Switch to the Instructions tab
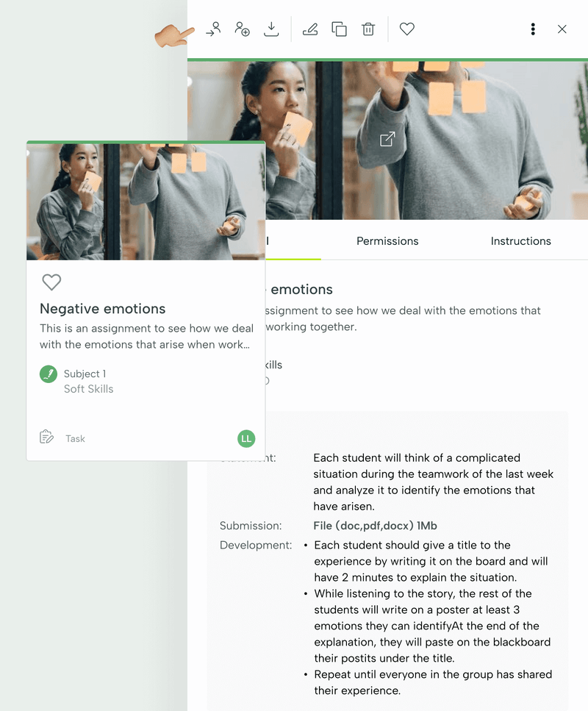The width and height of the screenshot is (588, 711). [520, 240]
